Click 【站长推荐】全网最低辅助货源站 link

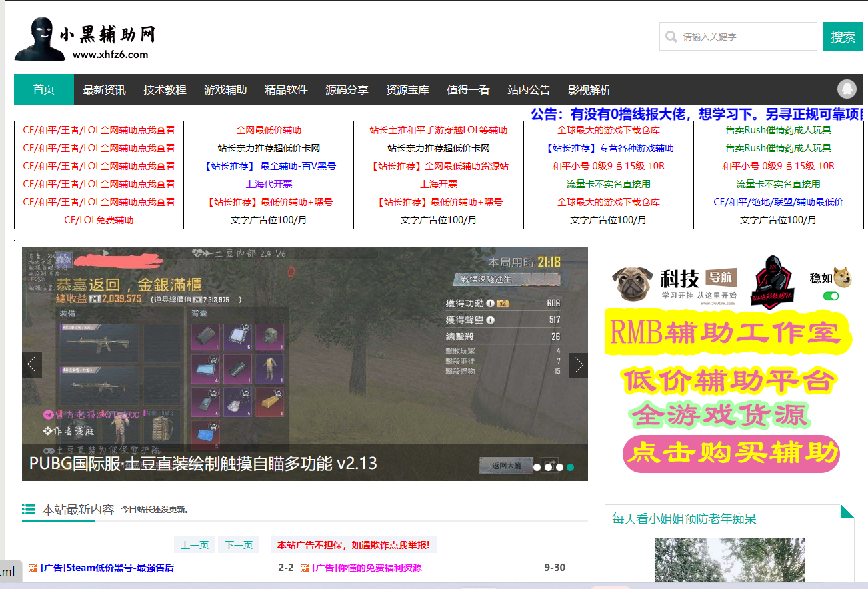coord(439,166)
